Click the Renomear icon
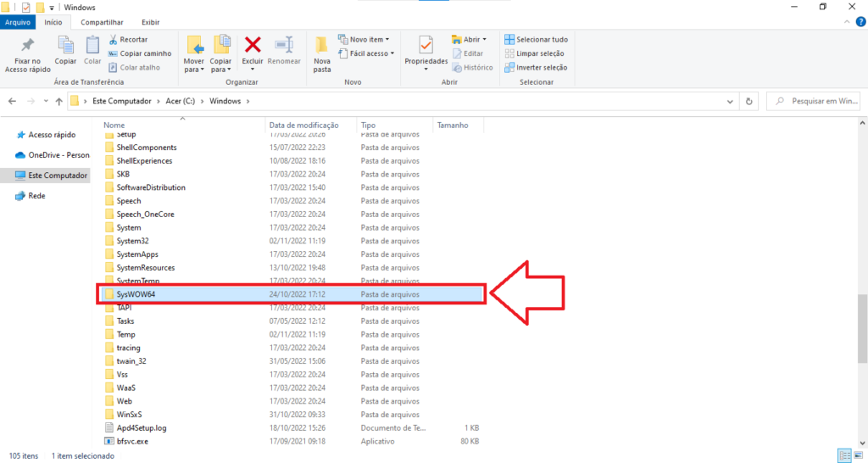The width and height of the screenshot is (868, 463). click(284, 46)
